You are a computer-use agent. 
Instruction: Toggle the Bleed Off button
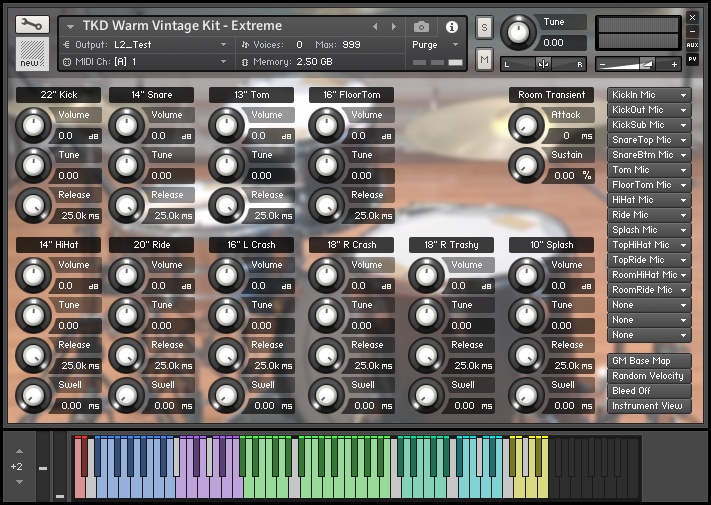click(x=649, y=391)
